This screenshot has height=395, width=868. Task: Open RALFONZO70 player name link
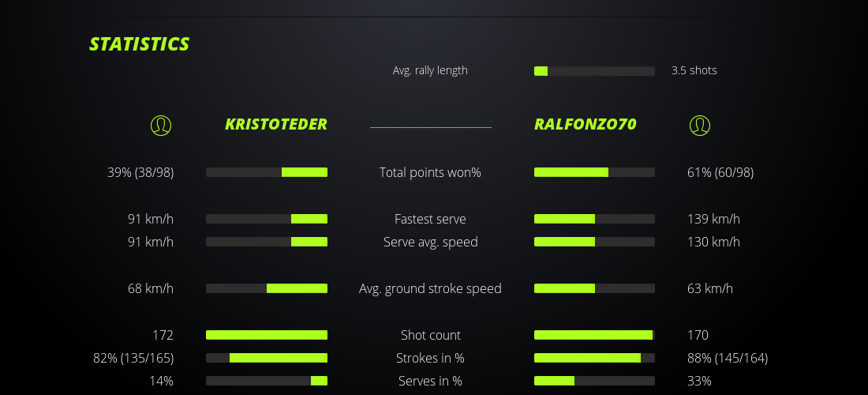586,124
